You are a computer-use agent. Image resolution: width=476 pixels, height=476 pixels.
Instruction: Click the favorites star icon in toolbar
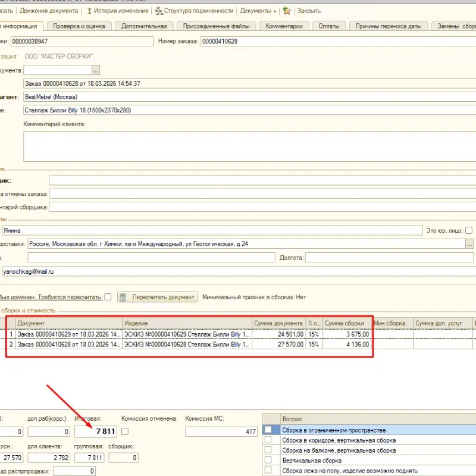pyautogui.click(x=287, y=11)
